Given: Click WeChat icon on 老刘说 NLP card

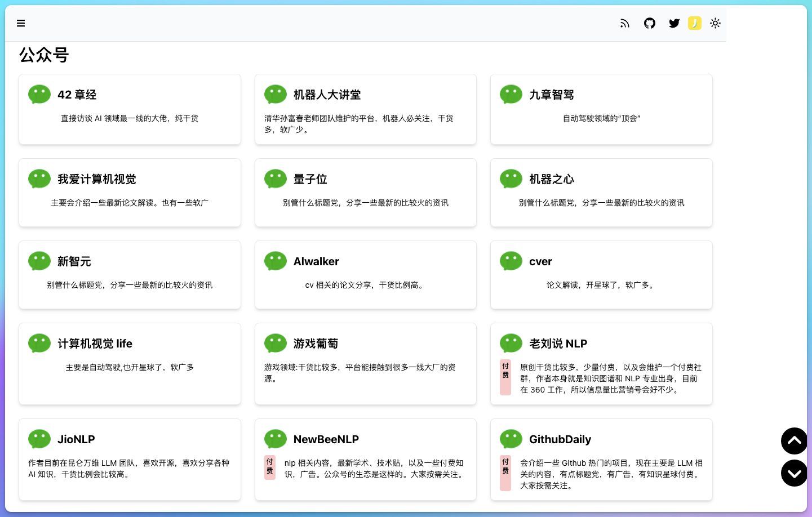Looking at the screenshot, I should click(x=511, y=344).
